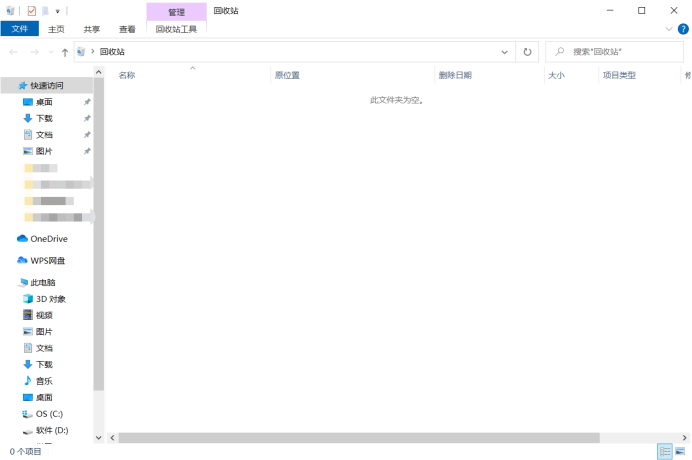
Task: Click the 0 个项目 status text
Action: (x=25, y=452)
